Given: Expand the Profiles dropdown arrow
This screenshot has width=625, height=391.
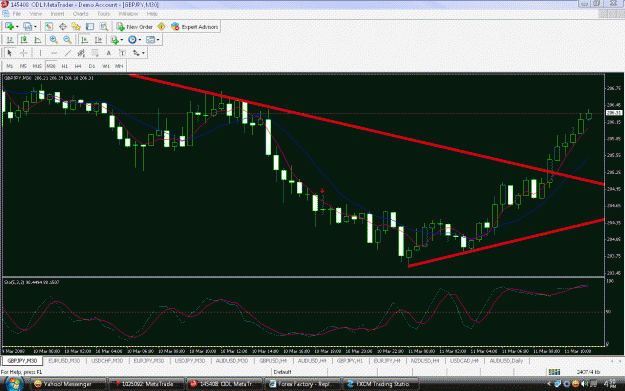Looking at the screenshot, I should [35, 27].
